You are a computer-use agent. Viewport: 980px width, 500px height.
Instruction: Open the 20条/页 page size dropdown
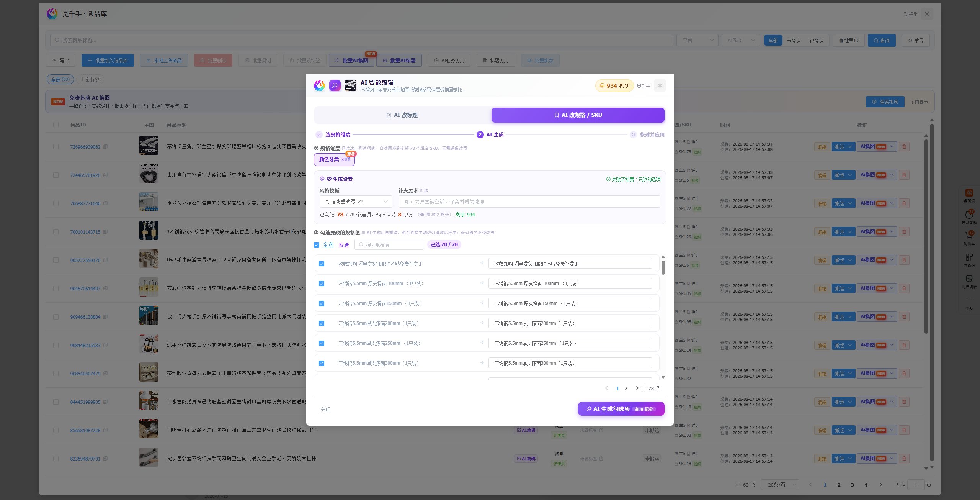(x=780, y=485)
